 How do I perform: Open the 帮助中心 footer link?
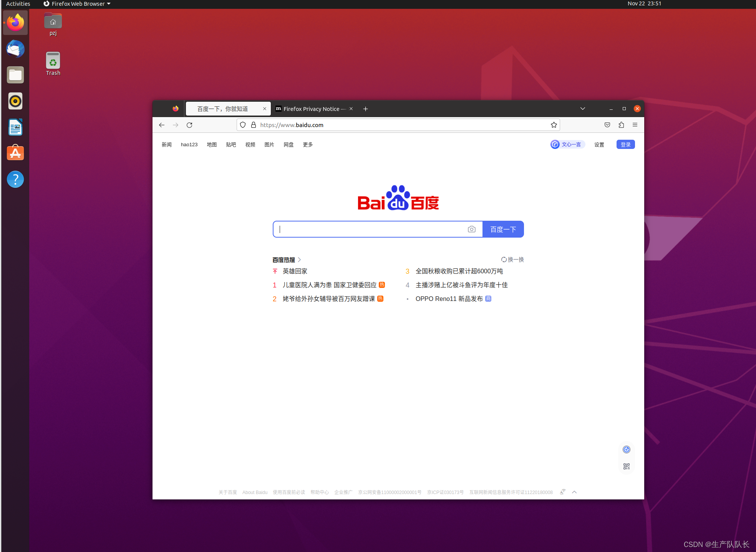coord(320,493)
